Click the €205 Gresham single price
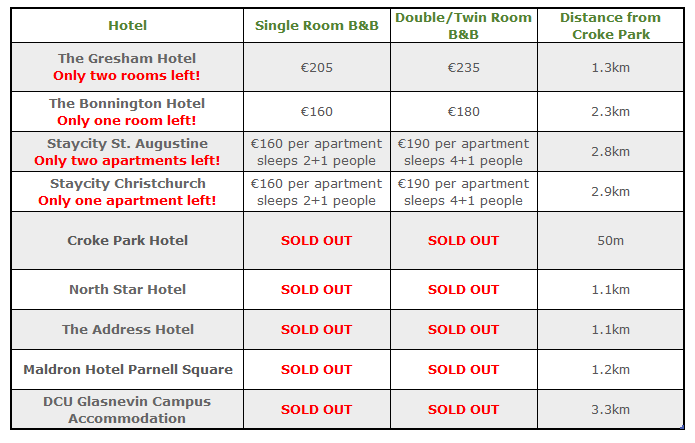The image size is (695, 443). click(316, 67)
